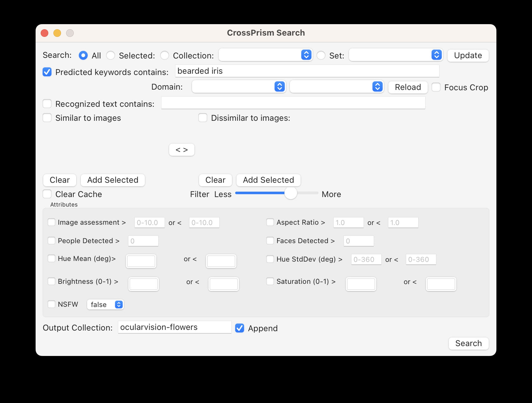
Task: Enable Hue Mean (deg) checkbox
Action: click(x=51, y=258)
